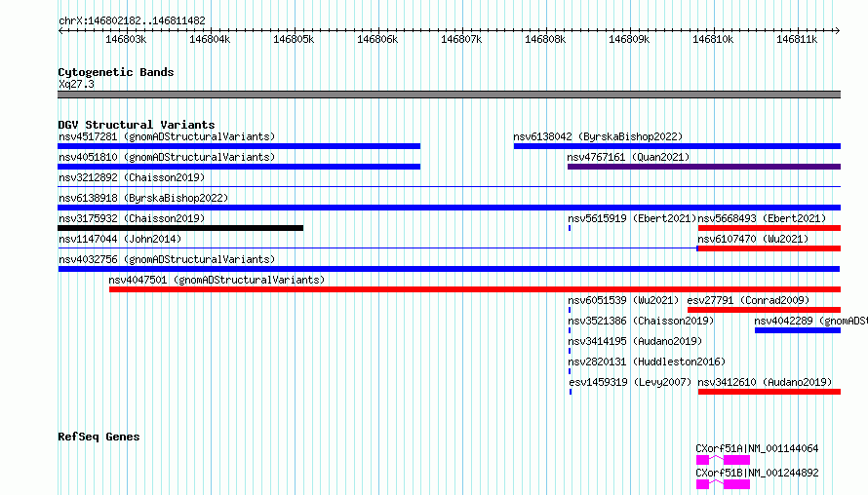Click the nsv4042289 gnomAD variant label
Image resolution: width=868 pixels, height=495 pixels.
811,321
